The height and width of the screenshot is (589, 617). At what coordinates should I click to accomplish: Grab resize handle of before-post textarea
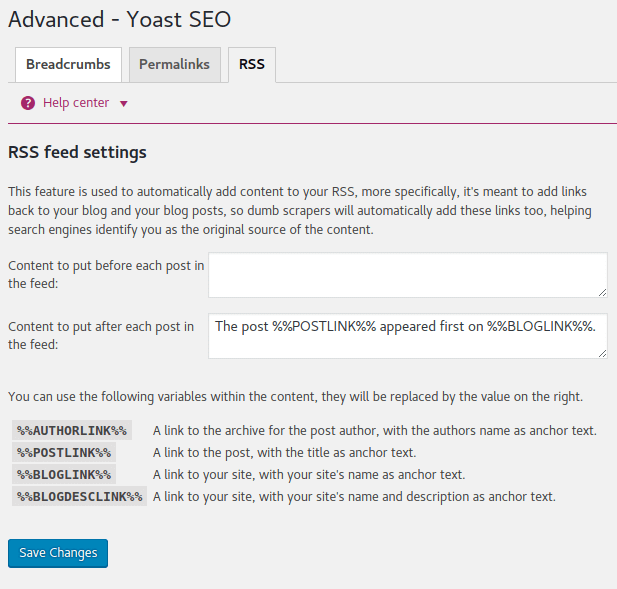(x=602, y=293)
